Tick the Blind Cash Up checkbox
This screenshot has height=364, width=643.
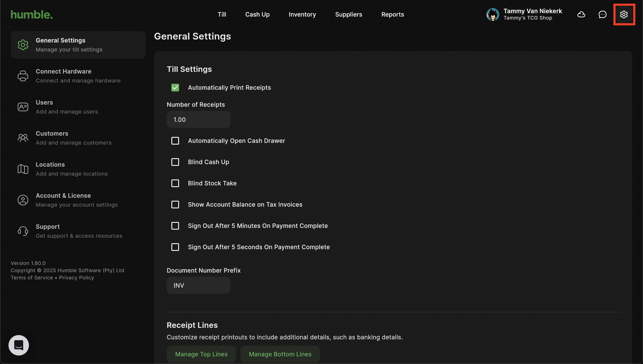175,162
